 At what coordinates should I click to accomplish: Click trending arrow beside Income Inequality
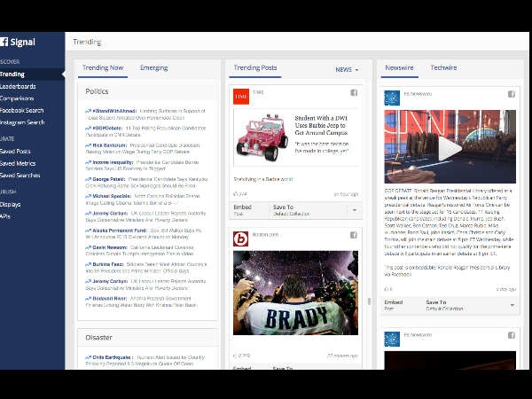[88, 162]
